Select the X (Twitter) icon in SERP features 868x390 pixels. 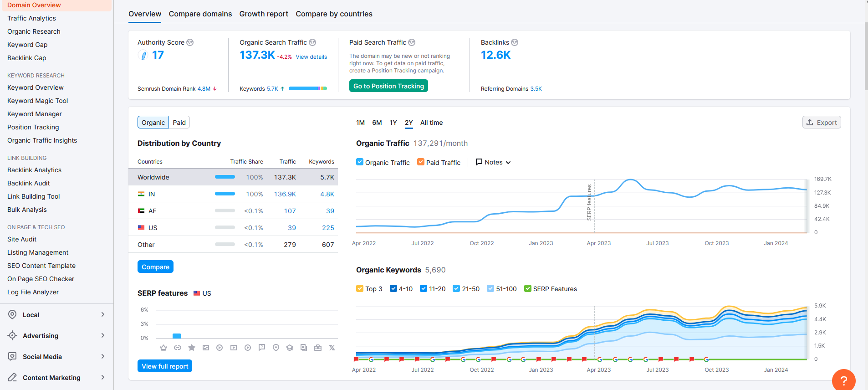coord(332,348)
